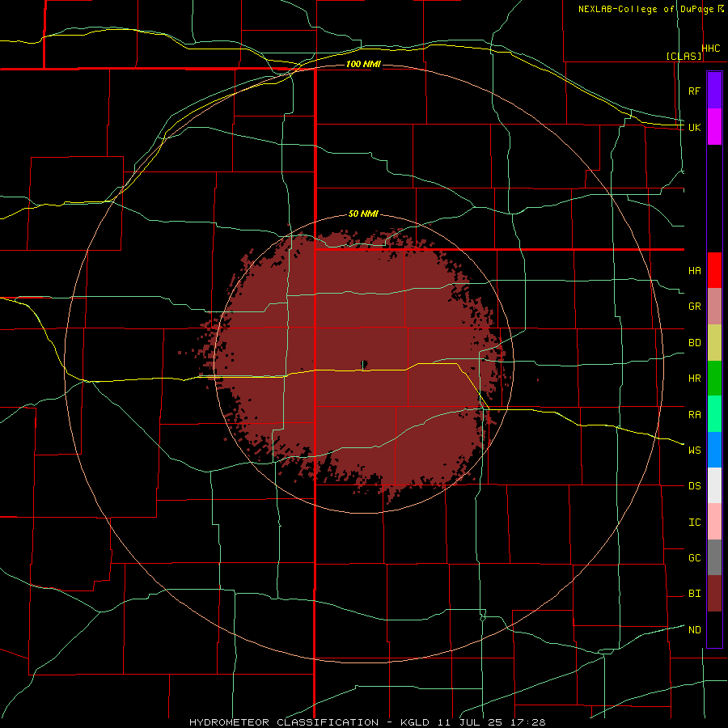
Task: Click the BD legend label
Action: pyautogui.click(x=694, y=343)
